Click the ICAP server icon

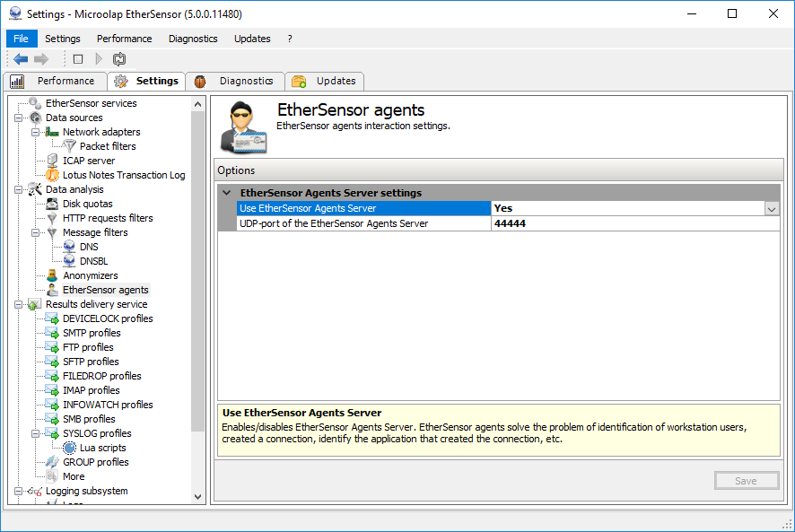[x=52, y=161]
